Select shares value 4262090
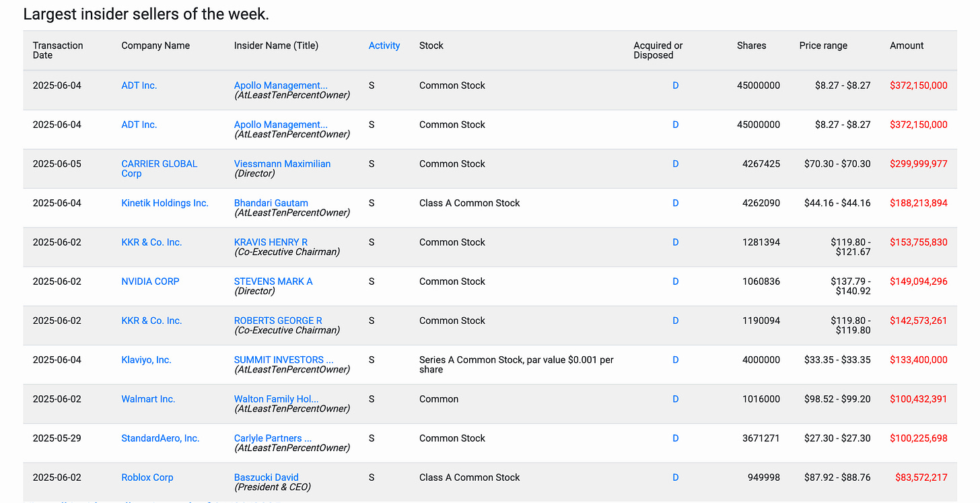This screenshot has width=980, height=503. tap(761, 203)
